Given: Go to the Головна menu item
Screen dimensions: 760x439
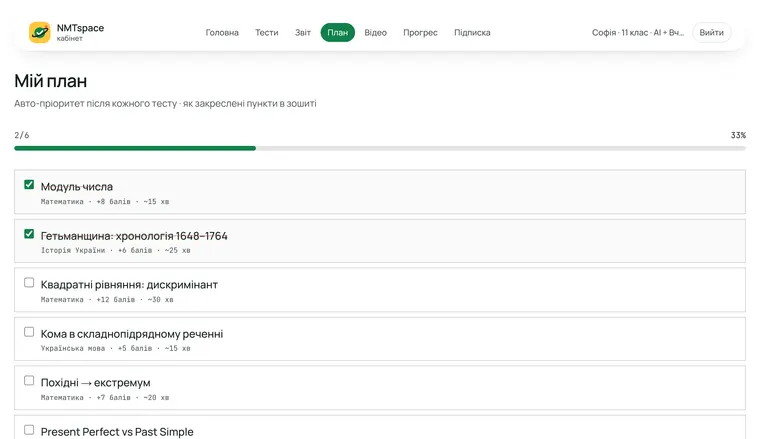Looking at the screenshot, I should click(222, 32).
